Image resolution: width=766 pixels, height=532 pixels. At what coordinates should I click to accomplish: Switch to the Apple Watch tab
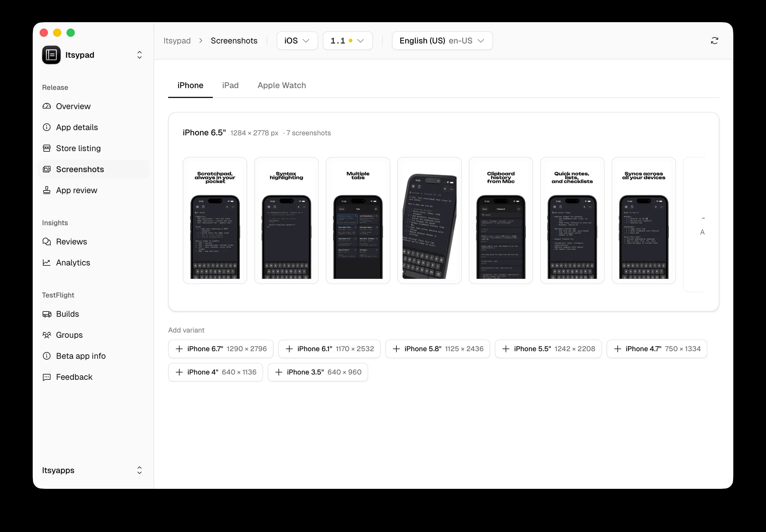[x=281, y=85]
